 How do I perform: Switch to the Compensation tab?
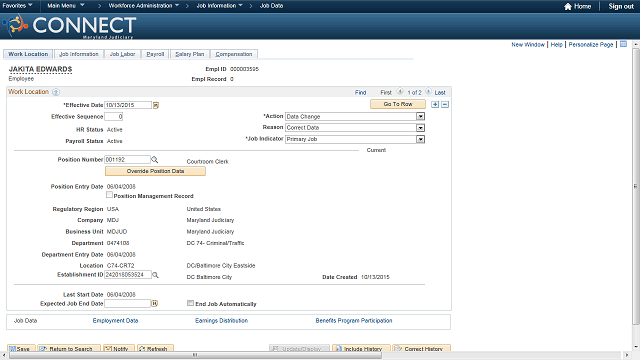click(233, 54)
